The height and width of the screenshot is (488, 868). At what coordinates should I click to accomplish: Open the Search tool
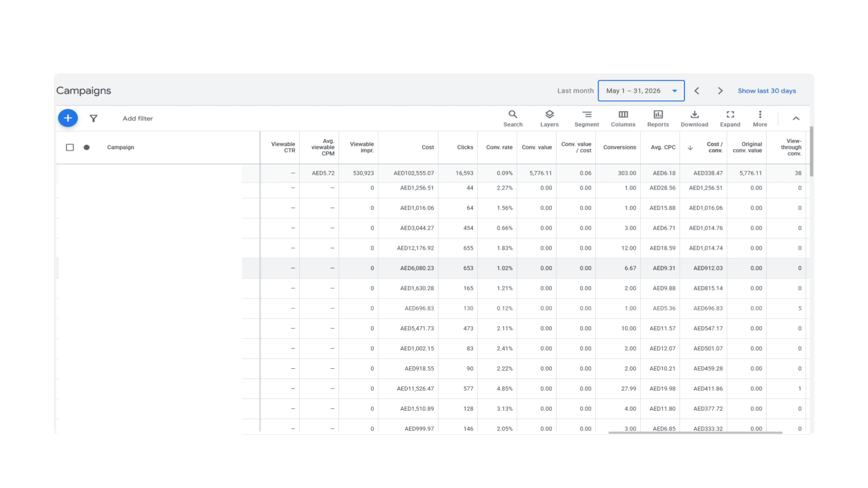513,119
